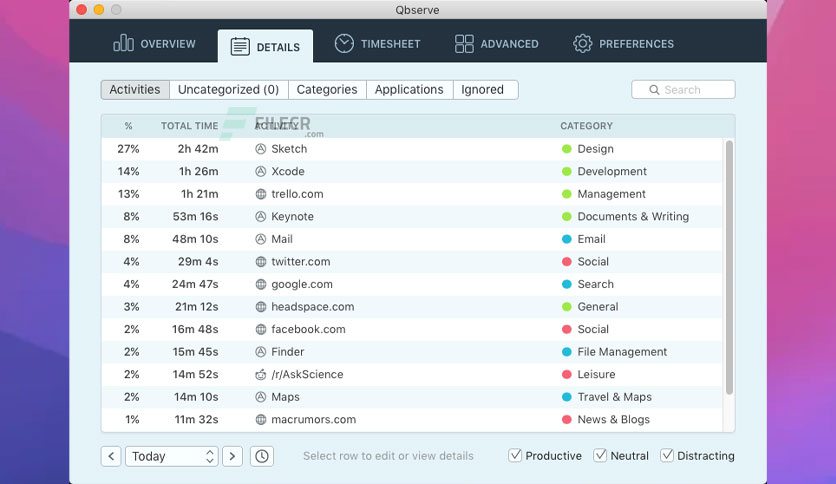The width and height of the screenshot is (836, 484).
Task: Click the globe icon beside twitter.com
Action: (260, 262)
